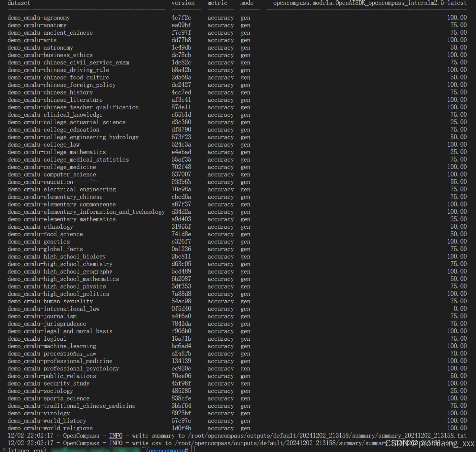Click demo_cmmlu-elementary_commonsense text
Image resolution: width=476 pixels, height=452 pixels.
tap(62, 204)
